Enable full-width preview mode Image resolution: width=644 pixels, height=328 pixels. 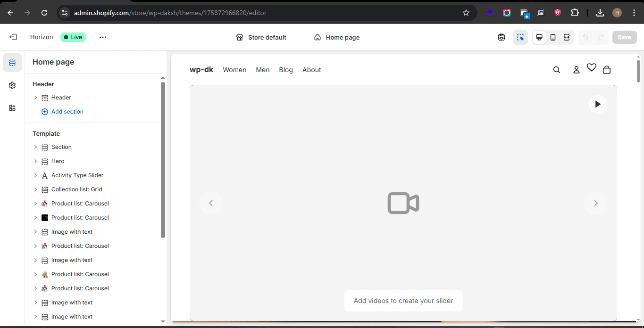pos(566,37)
